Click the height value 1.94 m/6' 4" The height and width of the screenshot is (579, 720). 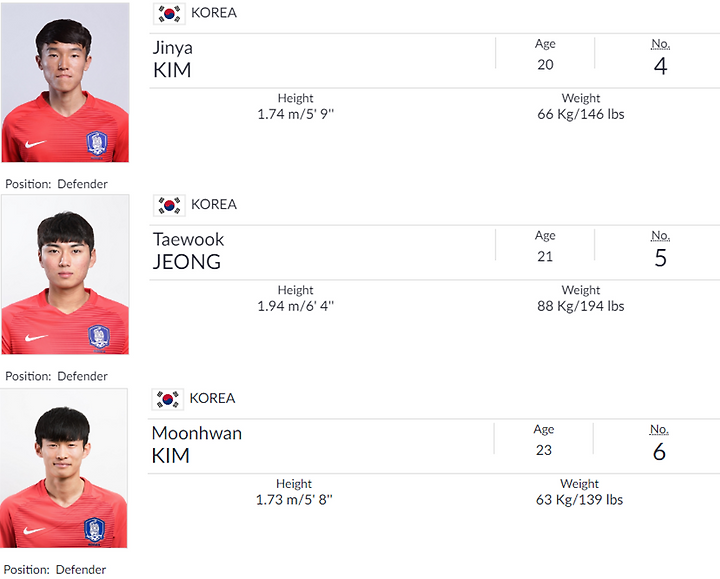[x=296, y=306]
